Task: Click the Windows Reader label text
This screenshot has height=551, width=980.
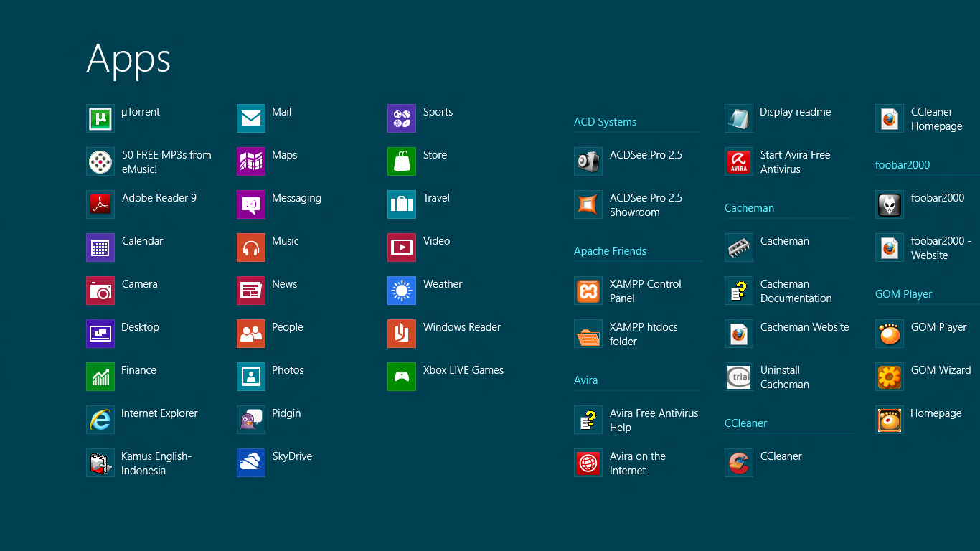Action: [462, 327]
